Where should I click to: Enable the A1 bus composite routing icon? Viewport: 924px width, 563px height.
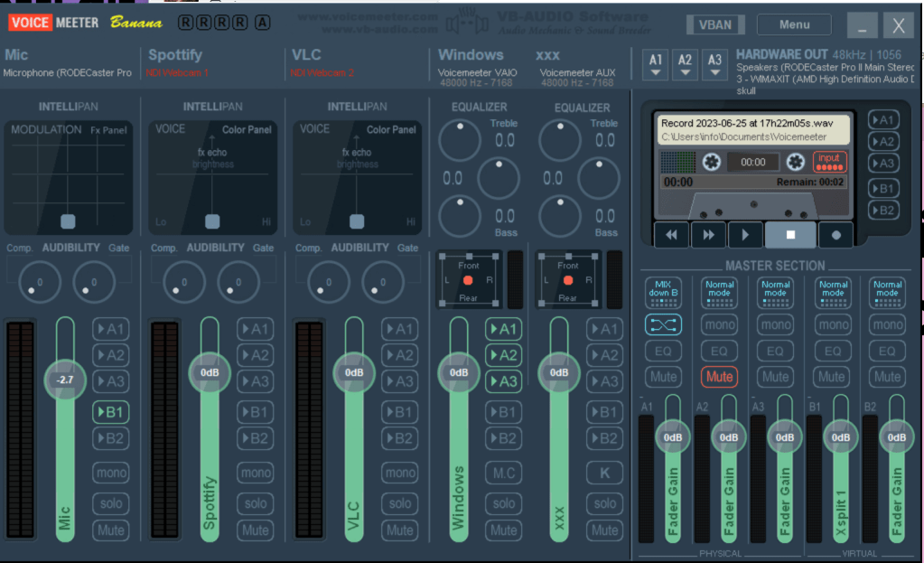click(x=663, y=324)
